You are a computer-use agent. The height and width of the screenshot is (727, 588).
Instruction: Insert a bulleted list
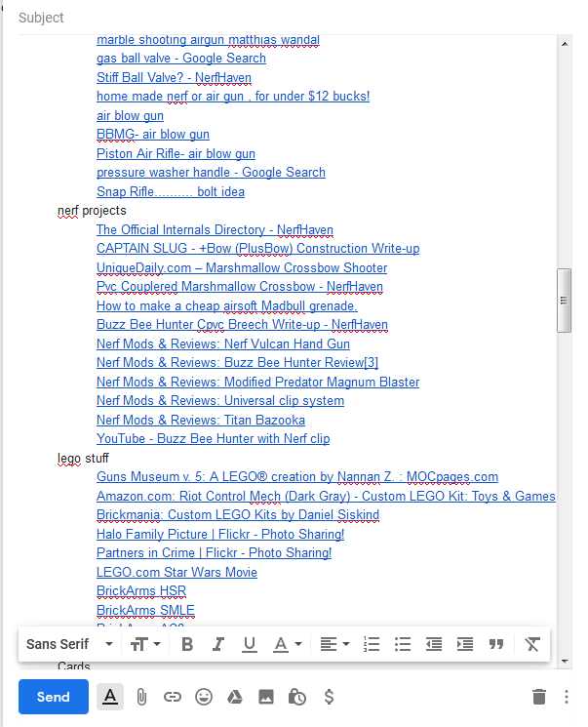(402, 644)
